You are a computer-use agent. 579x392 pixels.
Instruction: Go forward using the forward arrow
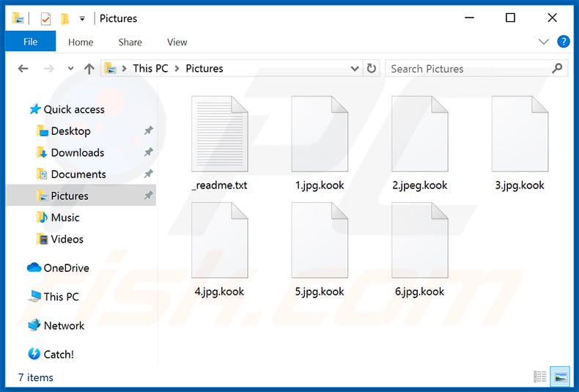pyautogui.click(x=49, y=68)
